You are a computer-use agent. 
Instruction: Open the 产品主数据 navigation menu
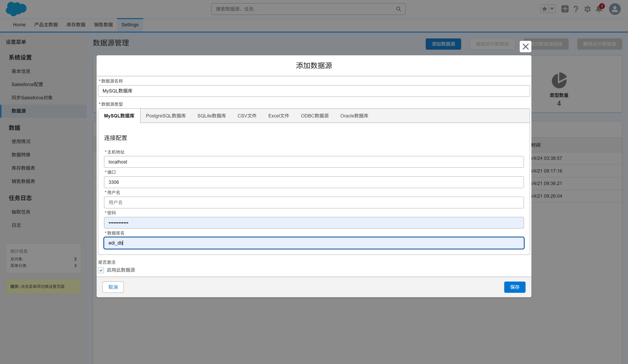point(46,25)
